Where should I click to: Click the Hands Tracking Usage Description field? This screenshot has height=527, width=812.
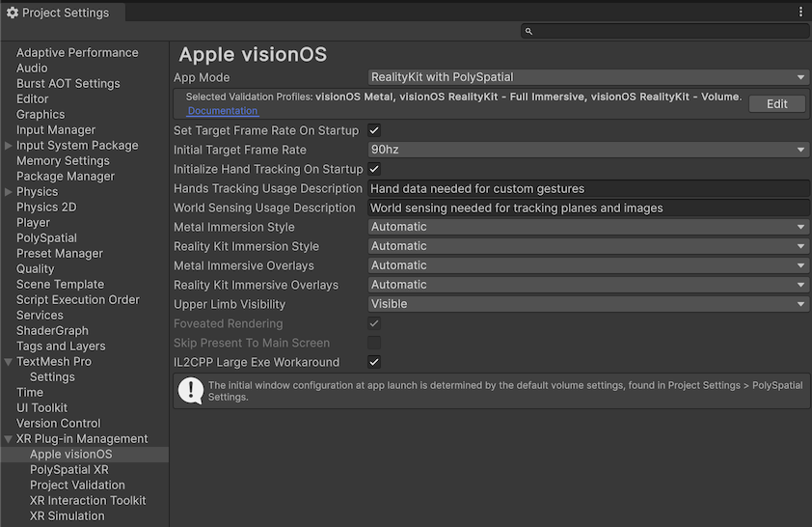tap(588, 188)
